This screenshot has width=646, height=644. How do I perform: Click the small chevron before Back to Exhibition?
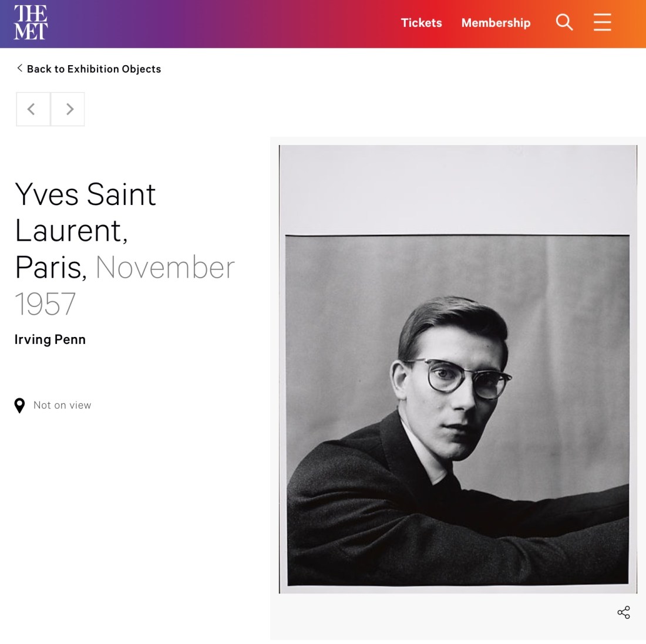pos(19,68)
